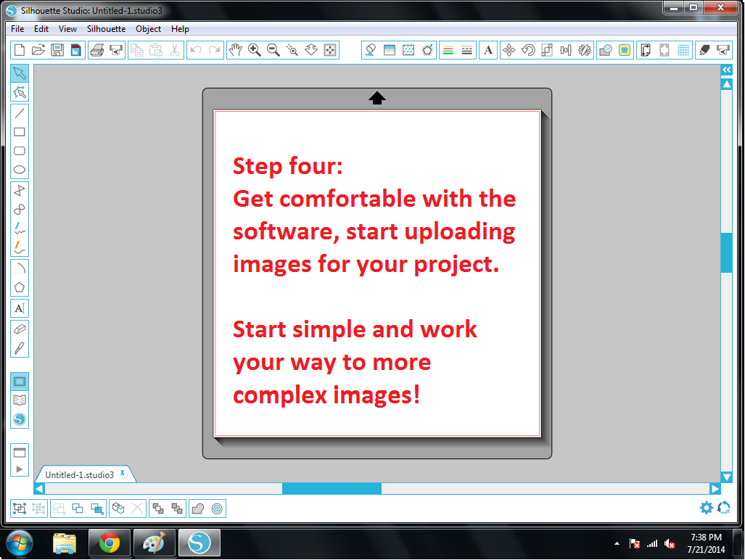The height and width of the screenshot is (560, 745).
Task: Click Send to Silhouette next to Print
Action: coord(116,50)
